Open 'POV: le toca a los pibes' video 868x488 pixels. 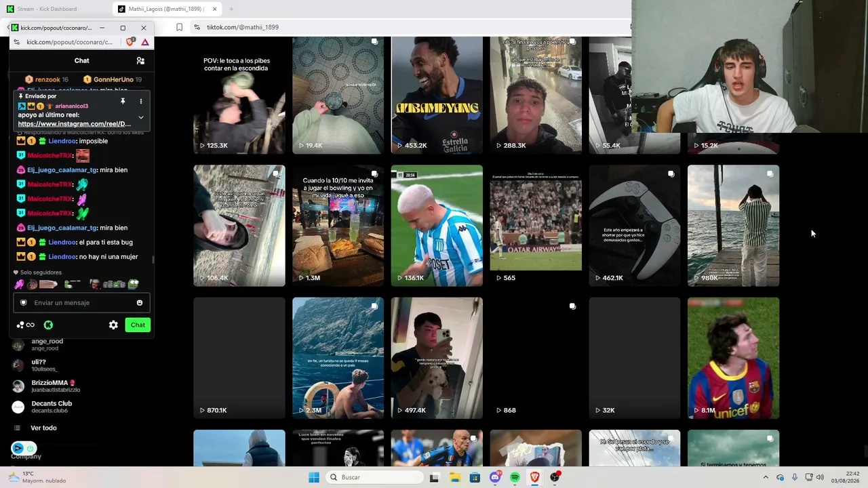[x=239, y=96]
